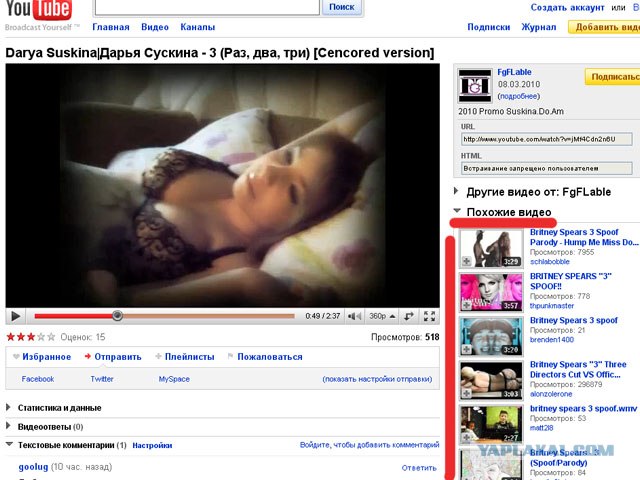
Task: Click the video URL text field
Action: [x=546, y=138]
